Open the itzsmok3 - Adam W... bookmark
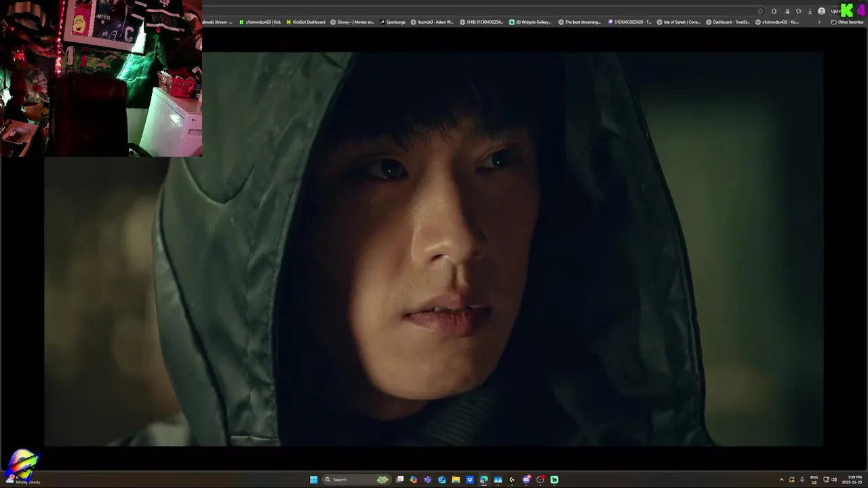This screenshot has width=868, height=488. coord(432,22)
